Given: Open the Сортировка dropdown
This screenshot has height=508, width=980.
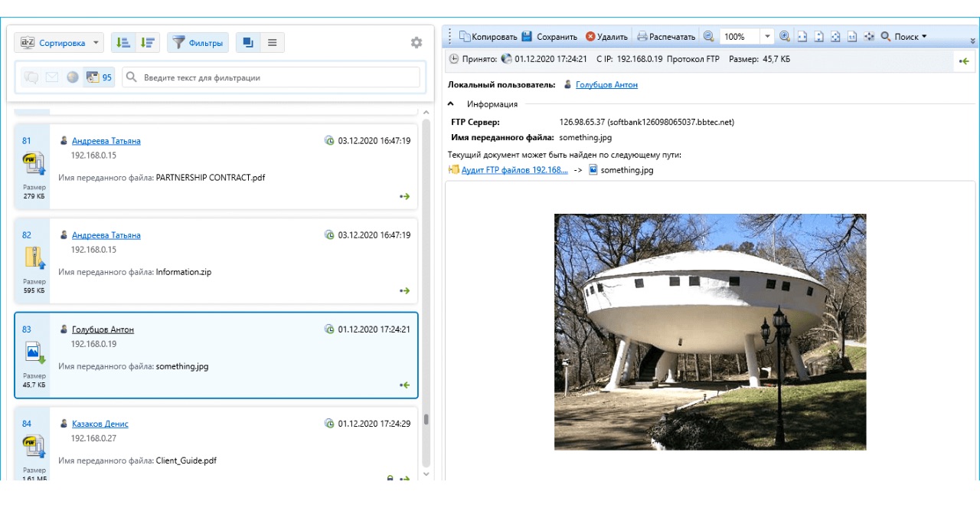Looking at the screenshot, I should pos(59,43).
